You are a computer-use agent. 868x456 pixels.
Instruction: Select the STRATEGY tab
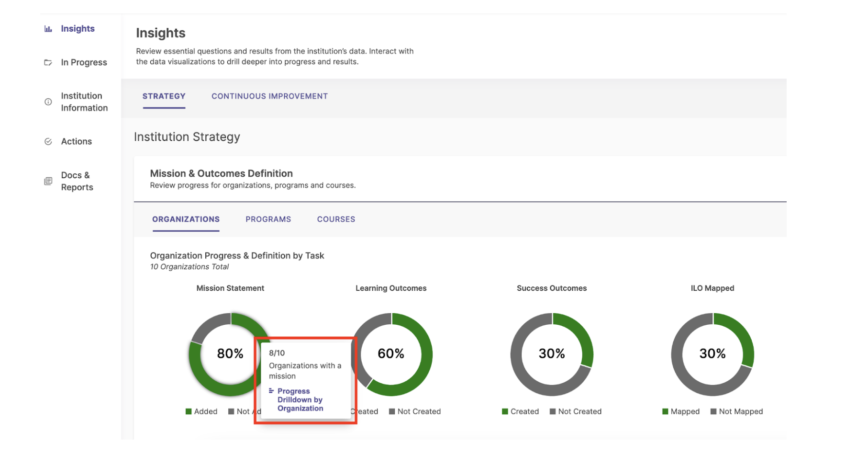click(x=164, y=96)
